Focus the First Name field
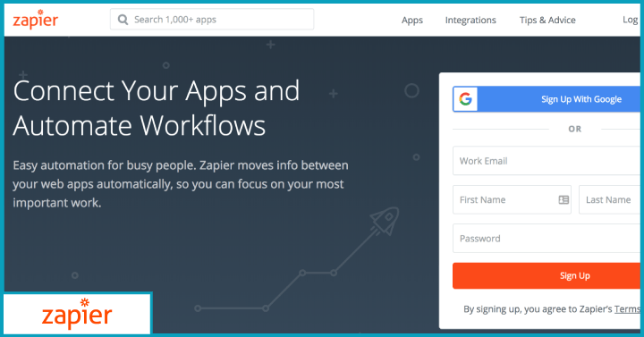The height and width of the screenshot is (337, 644). pos(512,199)
